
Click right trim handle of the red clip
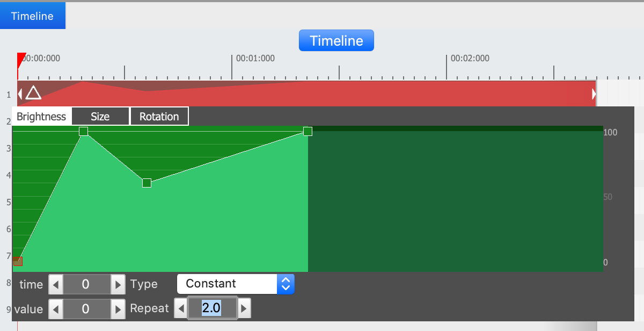(x=594, y=94)
